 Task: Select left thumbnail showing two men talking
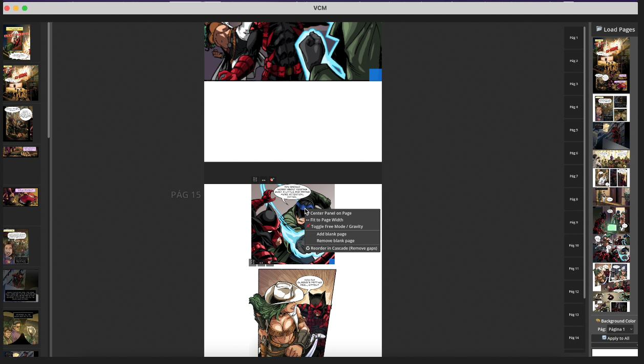[x=21, y=327]
